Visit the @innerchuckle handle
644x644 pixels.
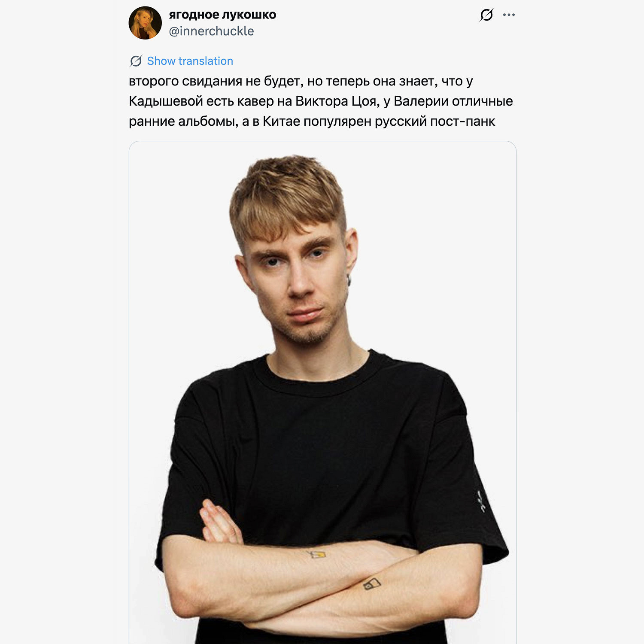(211, 31)
